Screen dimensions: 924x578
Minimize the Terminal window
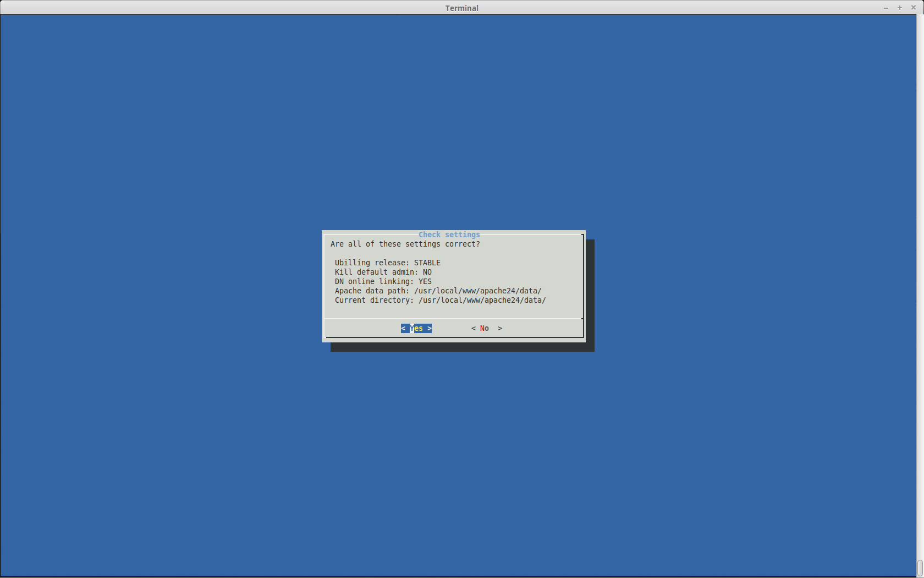886,8
